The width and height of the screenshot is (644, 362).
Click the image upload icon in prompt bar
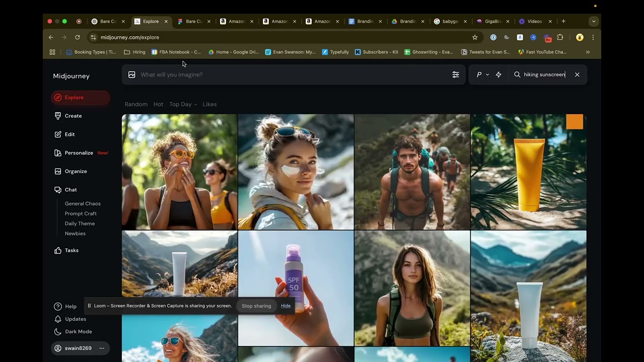coord(132,74)
